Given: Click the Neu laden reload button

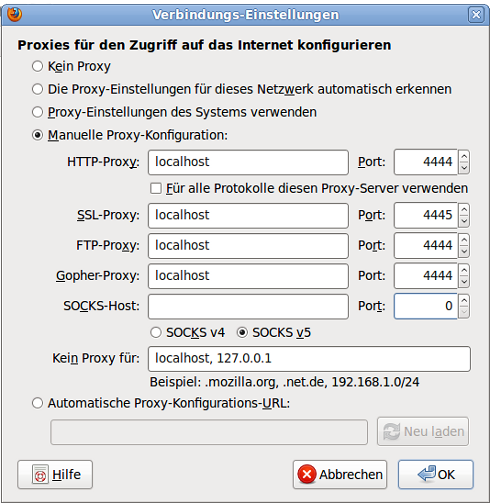Looking at the screenshot, I should point(423,431).
